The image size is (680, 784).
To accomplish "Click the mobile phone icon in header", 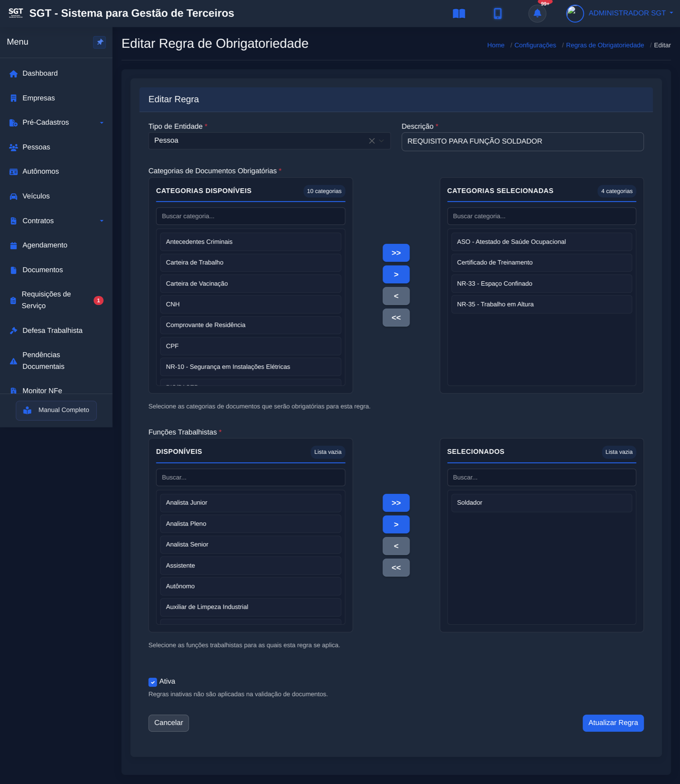I will point(497,14).
